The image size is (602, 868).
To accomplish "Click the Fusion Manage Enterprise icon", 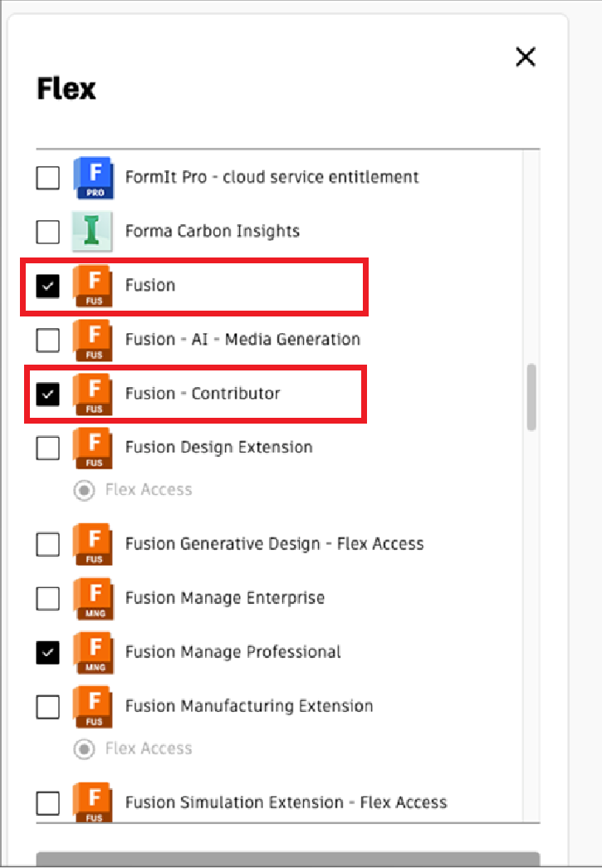I will coord(93,598).
